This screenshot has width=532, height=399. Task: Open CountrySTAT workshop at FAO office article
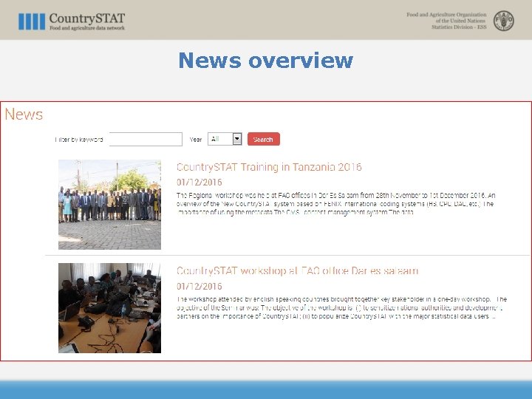(x=297, y=270)
